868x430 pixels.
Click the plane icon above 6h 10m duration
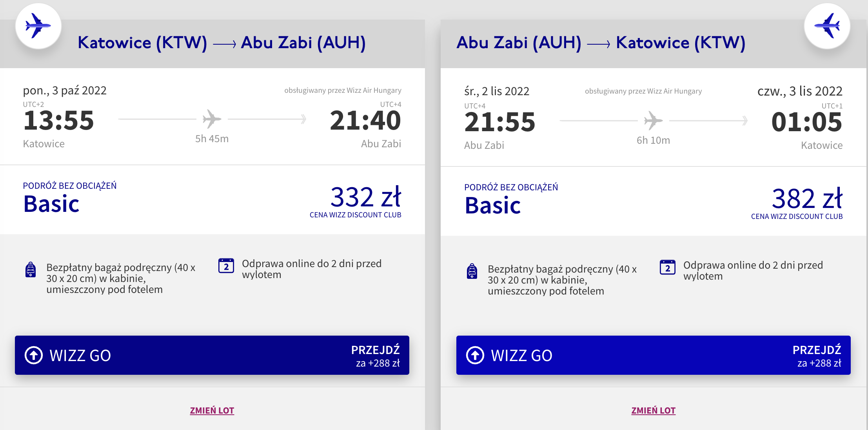[x=653, y=121]
